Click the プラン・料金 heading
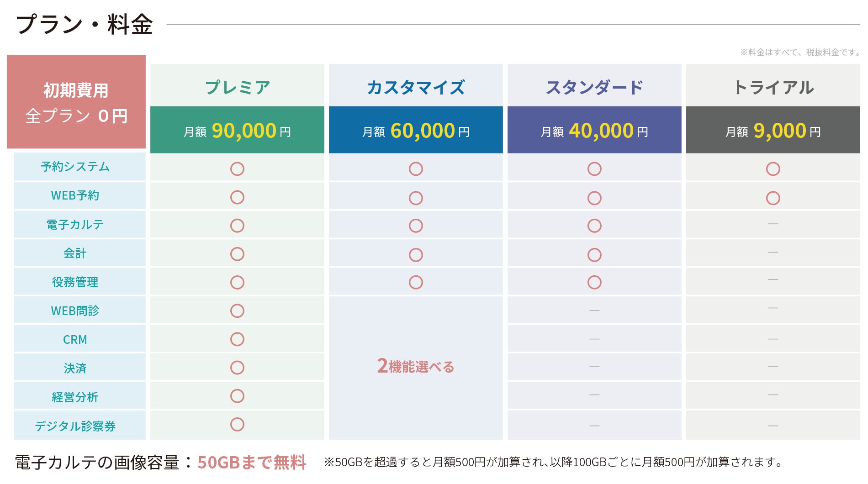The image size is (868, 484). tap(85, 24)
